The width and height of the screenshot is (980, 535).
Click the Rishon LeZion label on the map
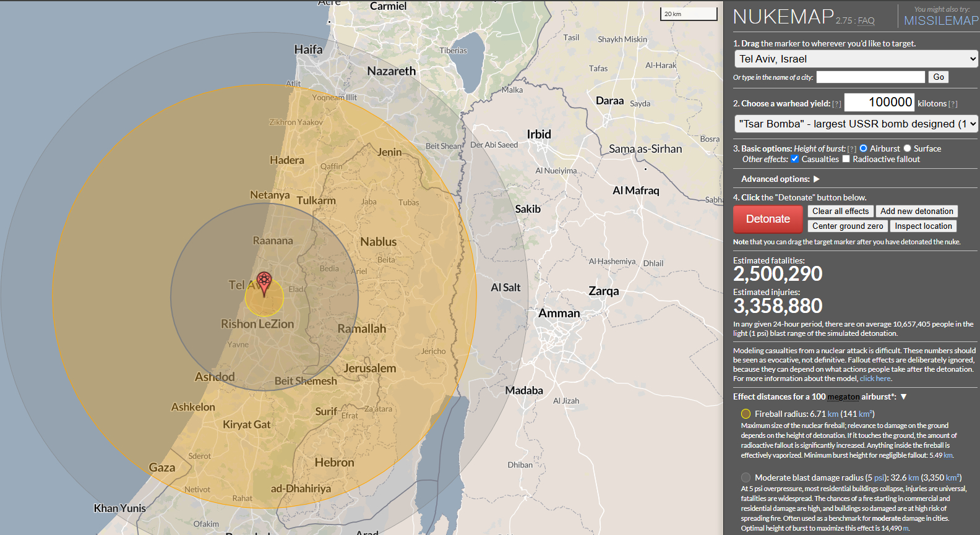pos(257,324)
